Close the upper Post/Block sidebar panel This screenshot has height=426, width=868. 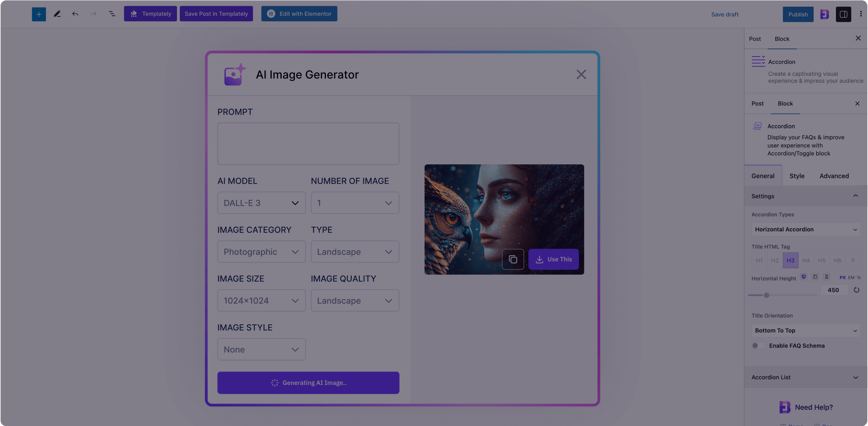point(858,38)
